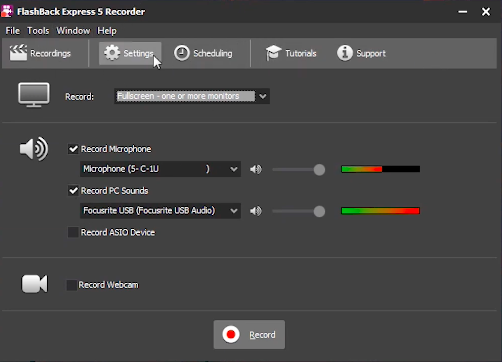Uncheck Record Microphone

(73, 149)
